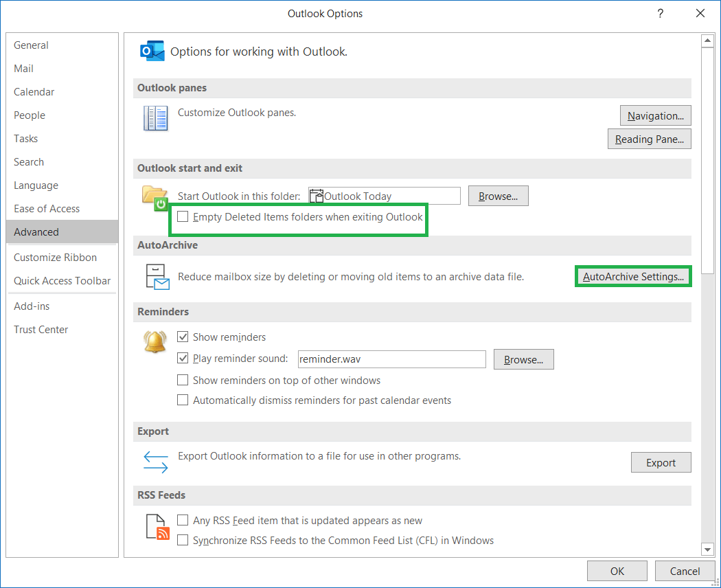Screen dimensions: 721x588
Task: Switch to Ease of Access
Action: (62, 209)
